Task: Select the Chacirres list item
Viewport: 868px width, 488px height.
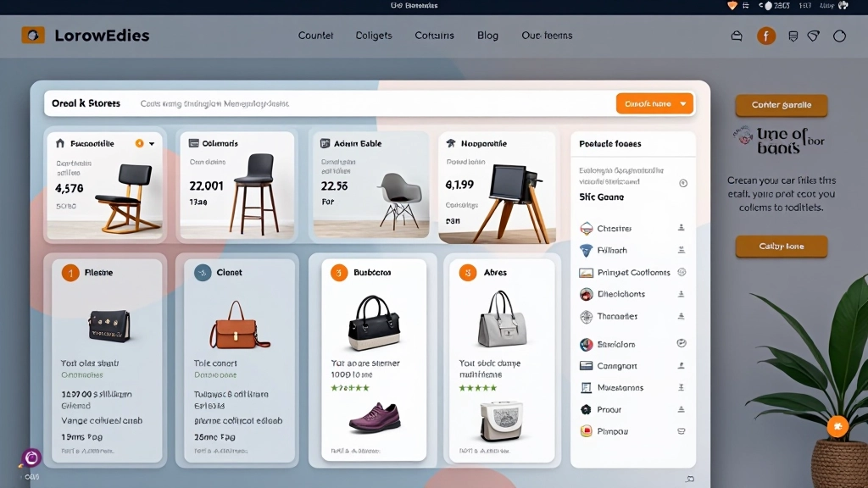Action: click(x=632, y=228)
